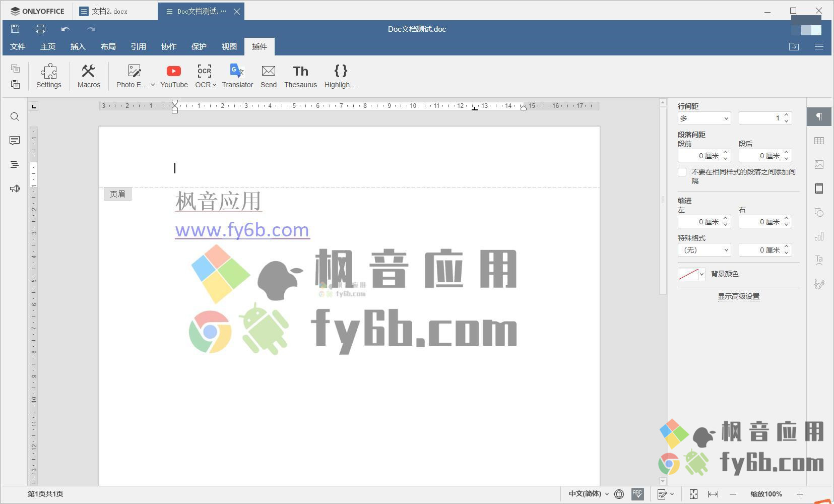Switch to the 文档2.docx document tab
The image size is (834, 504).
pyautogui.click(x=115, y=11)
